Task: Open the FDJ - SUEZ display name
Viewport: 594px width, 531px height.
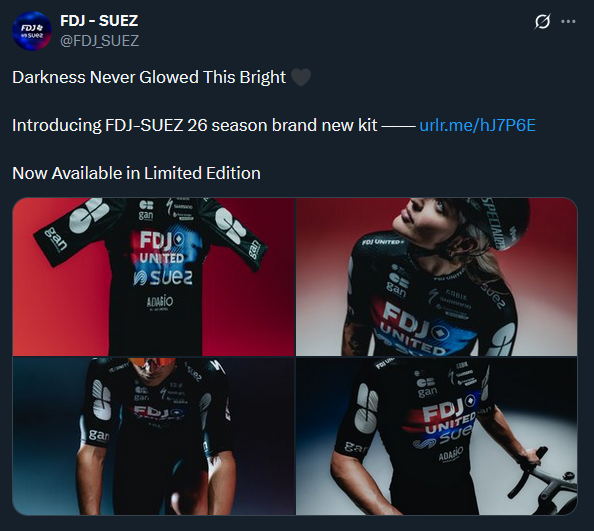Action: click(x=99, y=21)
